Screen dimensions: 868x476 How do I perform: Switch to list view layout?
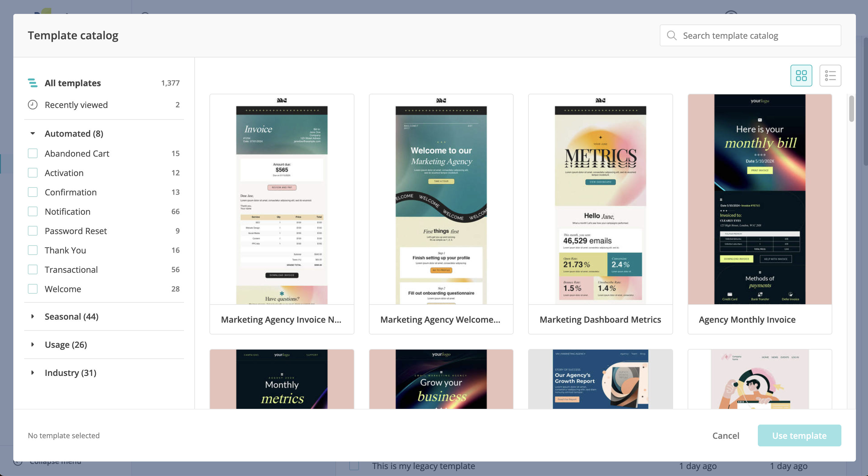[830, 75]
